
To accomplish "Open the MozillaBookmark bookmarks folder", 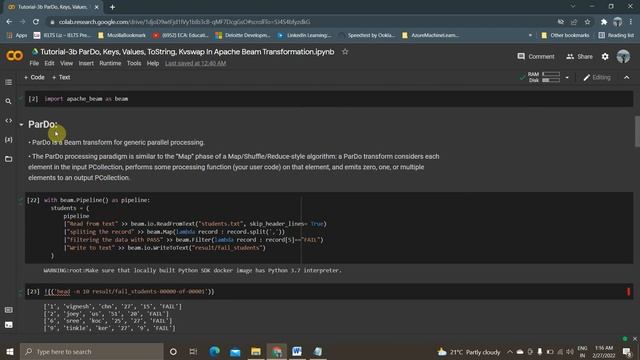I will (122, 36).
